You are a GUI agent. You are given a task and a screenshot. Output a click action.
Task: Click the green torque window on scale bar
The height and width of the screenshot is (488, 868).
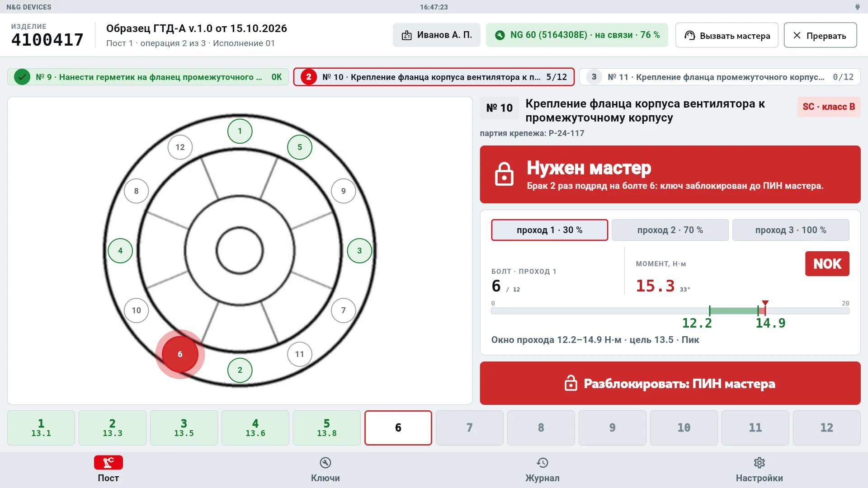[734, 311]
